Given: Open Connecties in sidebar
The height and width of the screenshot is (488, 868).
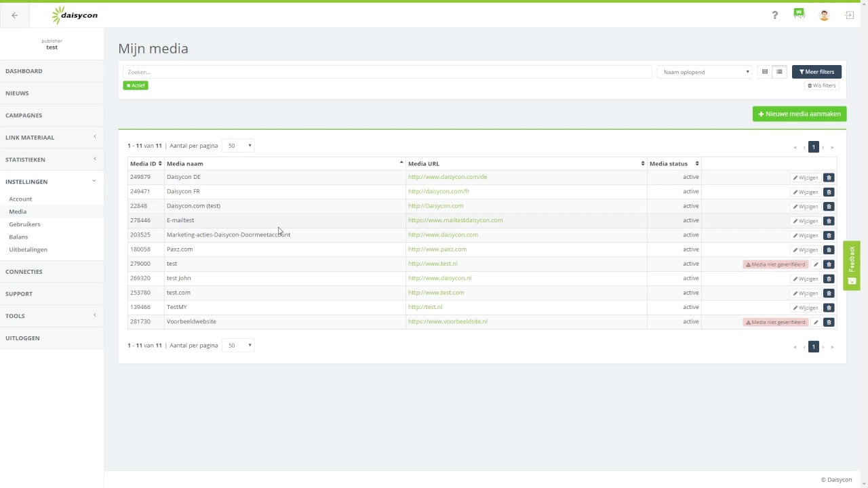Looking at the screenshot, I should 52,271.
